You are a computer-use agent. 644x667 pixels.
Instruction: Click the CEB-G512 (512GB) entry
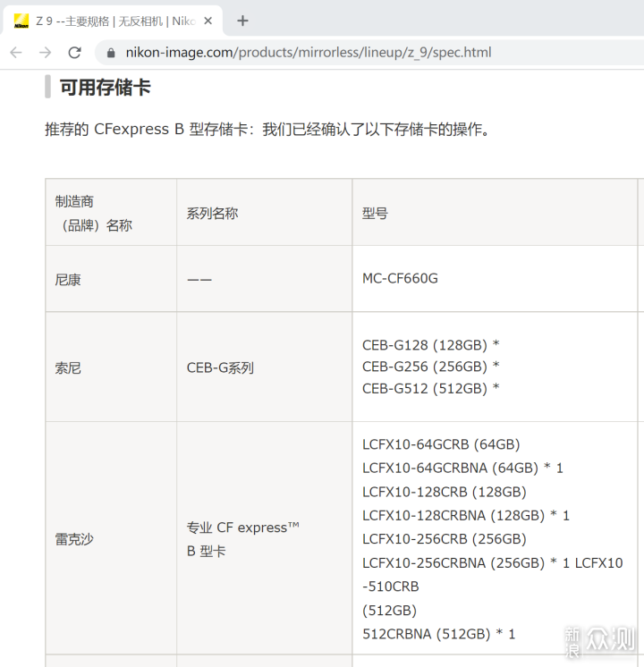click(x=431, y=388)
